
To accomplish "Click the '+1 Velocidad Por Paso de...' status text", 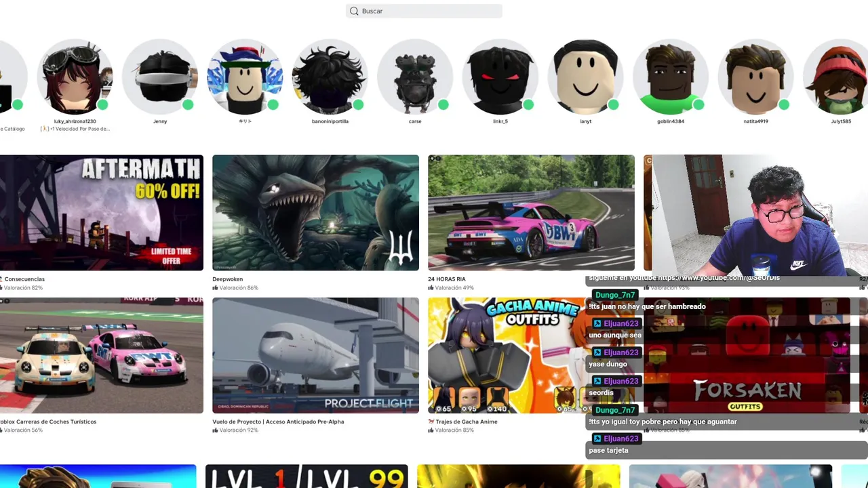I will point(75,129).
